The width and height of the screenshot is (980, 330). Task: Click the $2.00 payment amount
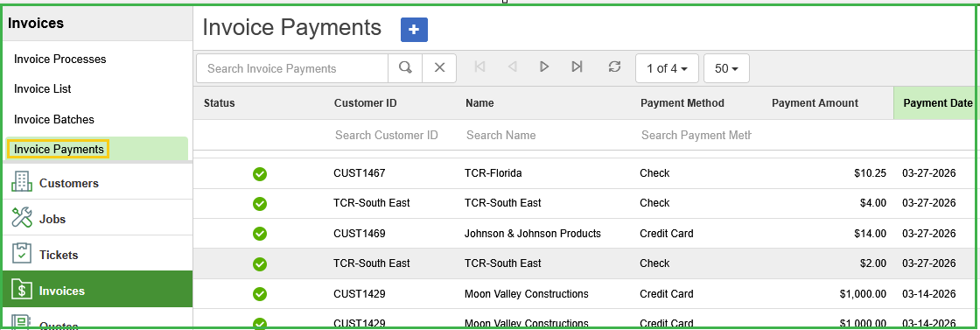coord(873,263)
